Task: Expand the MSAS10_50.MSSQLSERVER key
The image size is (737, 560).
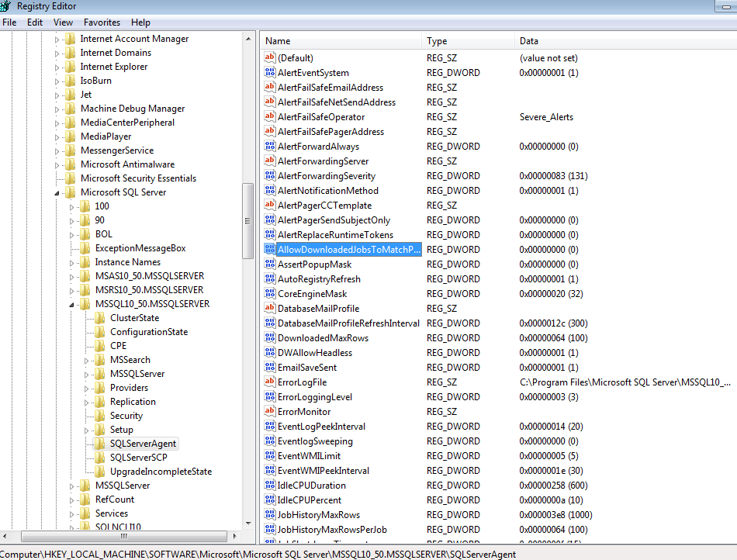Action: 72,277
